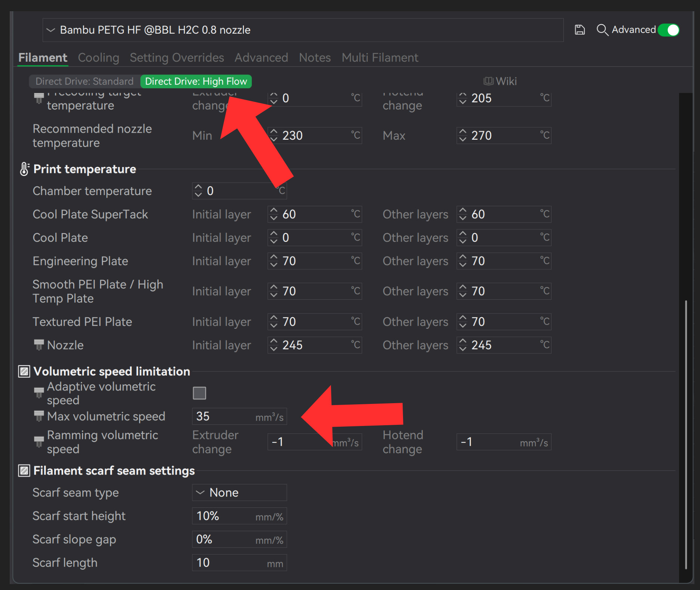700x590 pixels.
Task: Click the Print temperature thermometer icon
Action: 24,169
